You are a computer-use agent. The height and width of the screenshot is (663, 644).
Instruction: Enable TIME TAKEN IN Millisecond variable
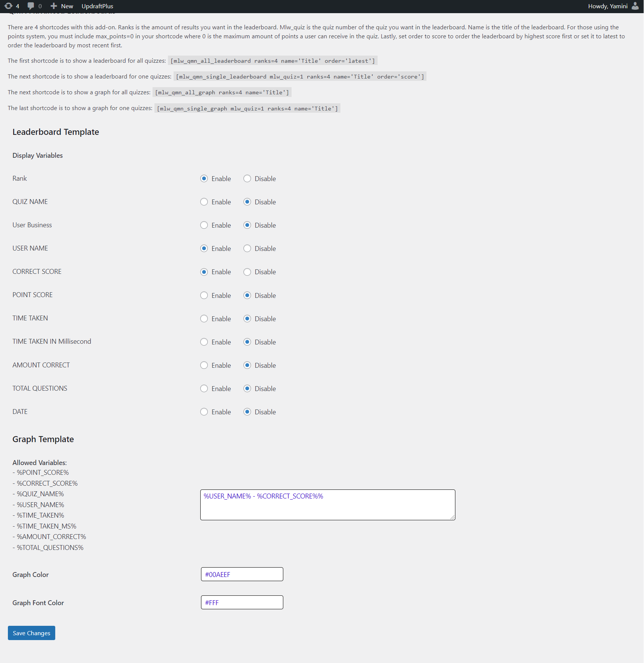pos(204,342)
